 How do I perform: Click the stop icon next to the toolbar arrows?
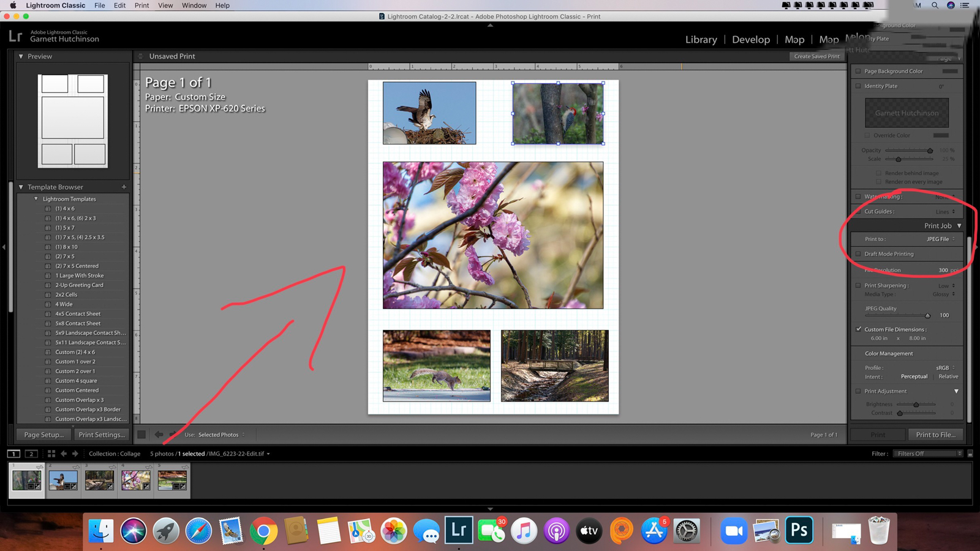pyautogui.click(x=141, y=435)
